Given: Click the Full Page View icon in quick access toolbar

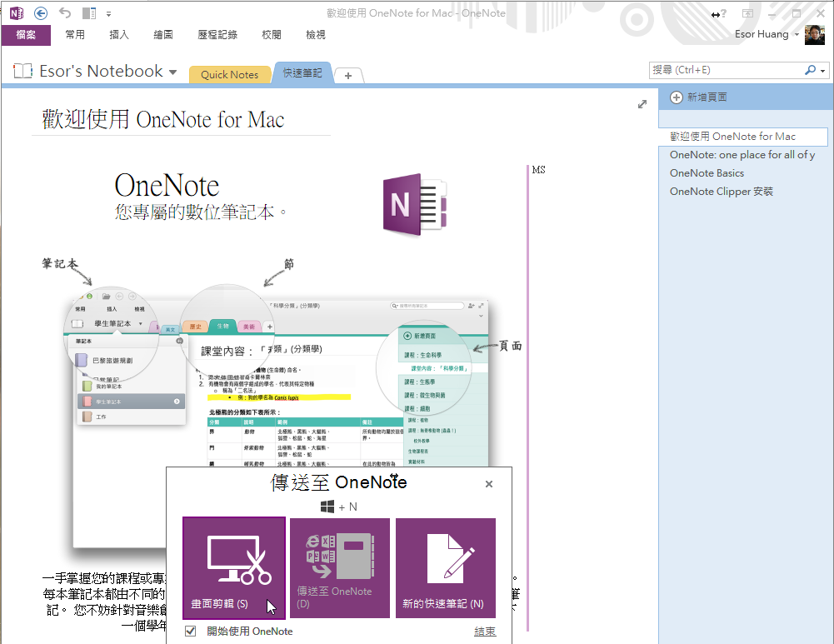Looking at the screenshot, I should pos(88,12).
